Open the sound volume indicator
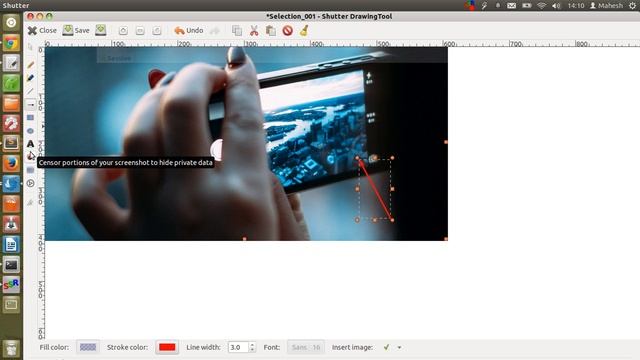Image resolution: width=640 pixels, height=360 pixels. click(556, 6)
